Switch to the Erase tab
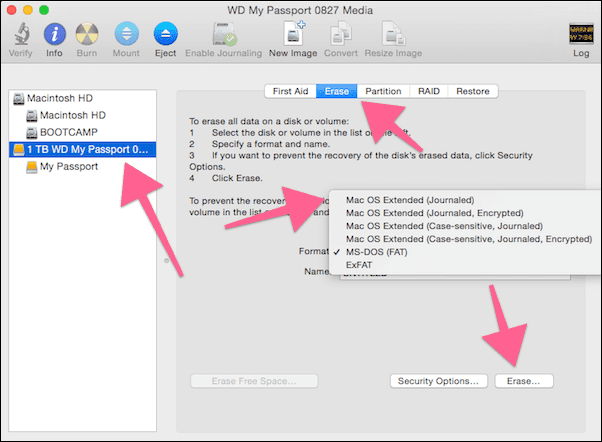602x442 pixels. point(337,91)
